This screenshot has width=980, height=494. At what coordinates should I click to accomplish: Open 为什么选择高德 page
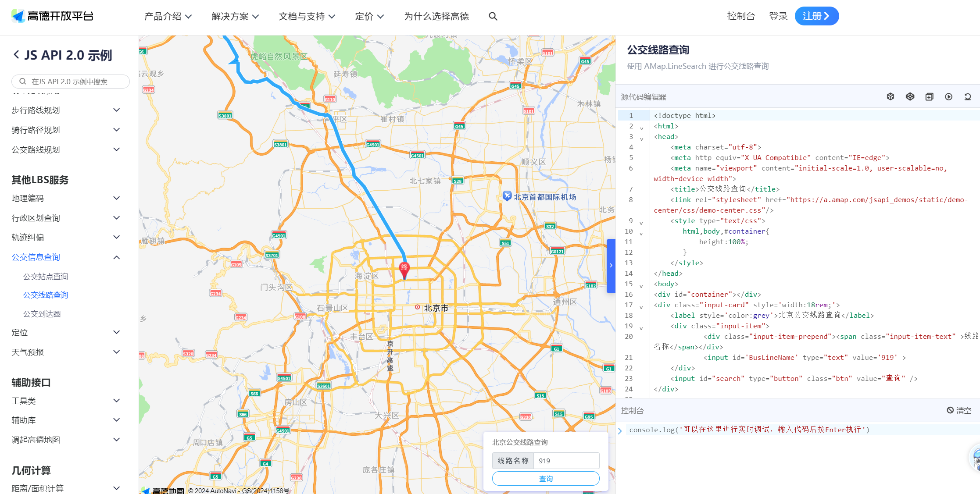click(436, 16)
